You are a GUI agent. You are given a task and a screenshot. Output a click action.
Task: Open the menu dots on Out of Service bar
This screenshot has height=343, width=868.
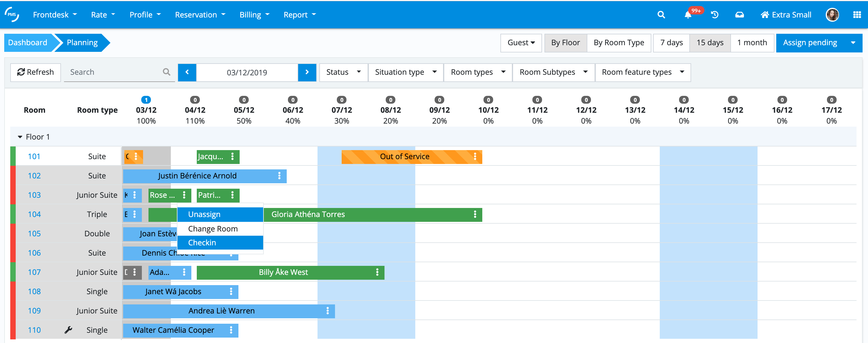pyautogui.click(x=475, y=156)
